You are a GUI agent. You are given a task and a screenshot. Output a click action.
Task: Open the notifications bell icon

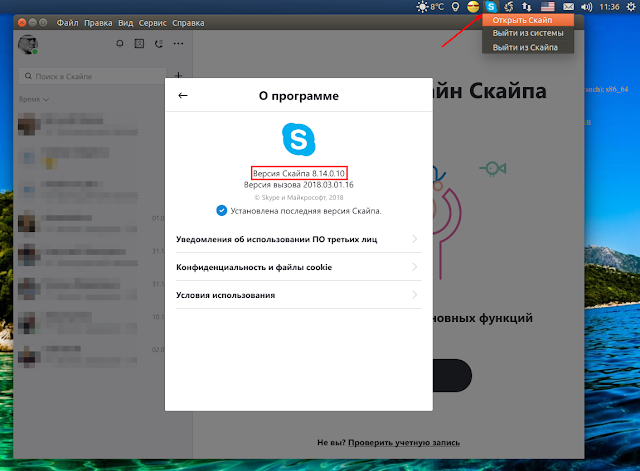pos(120,43)
